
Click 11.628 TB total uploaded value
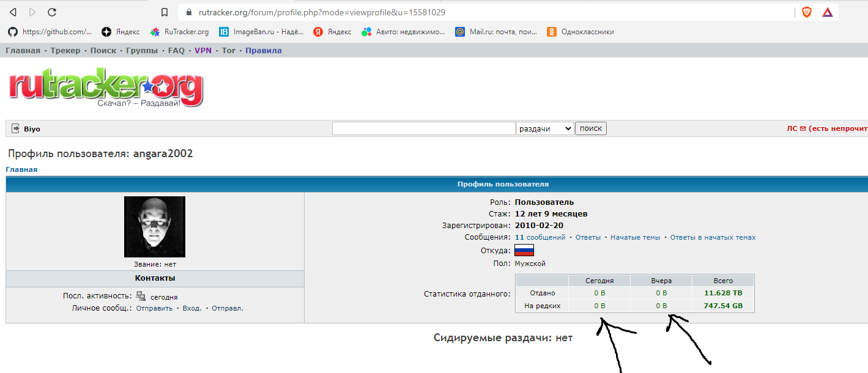point(723,293)
